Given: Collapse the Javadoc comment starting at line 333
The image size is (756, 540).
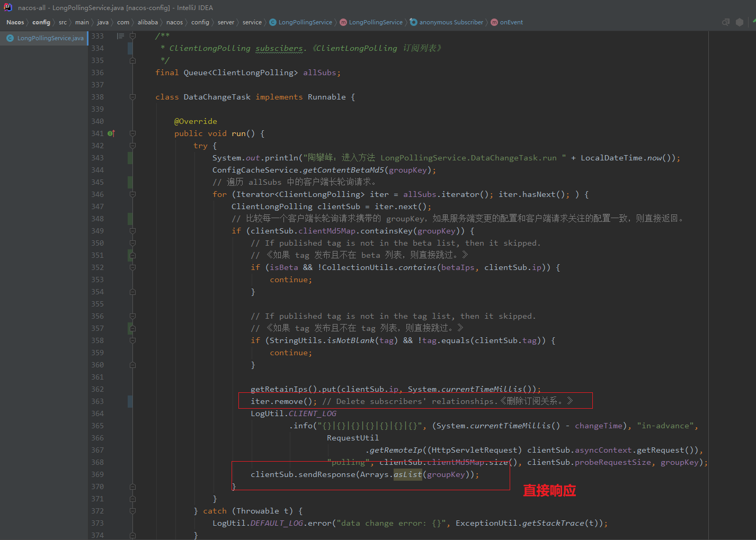Looking at the screenshot, I should pos(133,36).
